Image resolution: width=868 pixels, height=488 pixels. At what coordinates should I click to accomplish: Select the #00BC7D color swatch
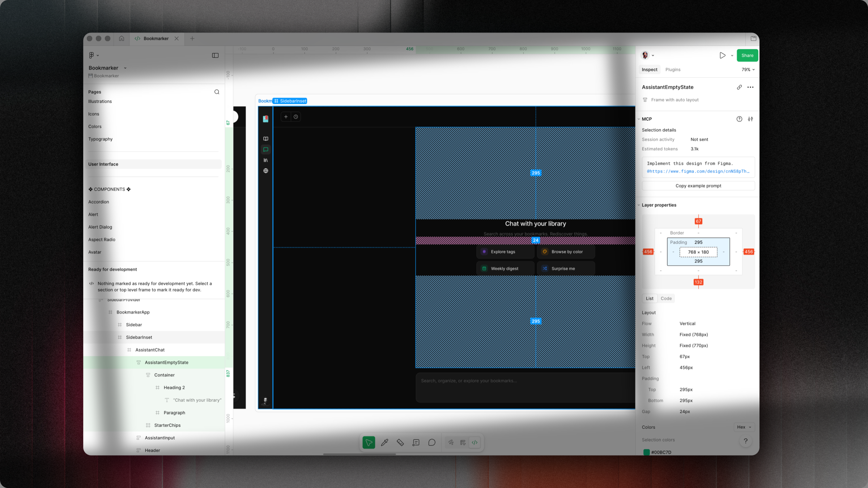647,452
